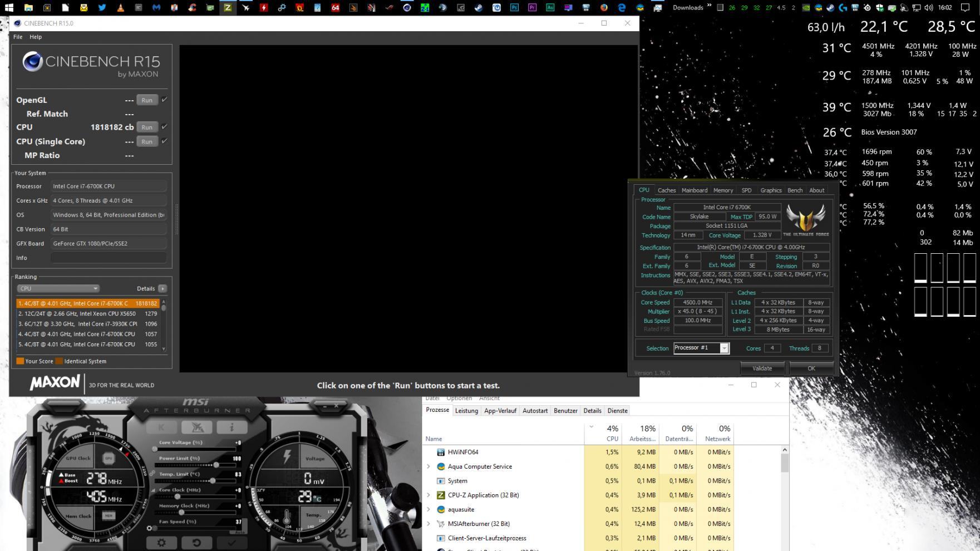The image size is (980, 551).
Task: Sort processes by Name column
Action: (x=504, y=433)
